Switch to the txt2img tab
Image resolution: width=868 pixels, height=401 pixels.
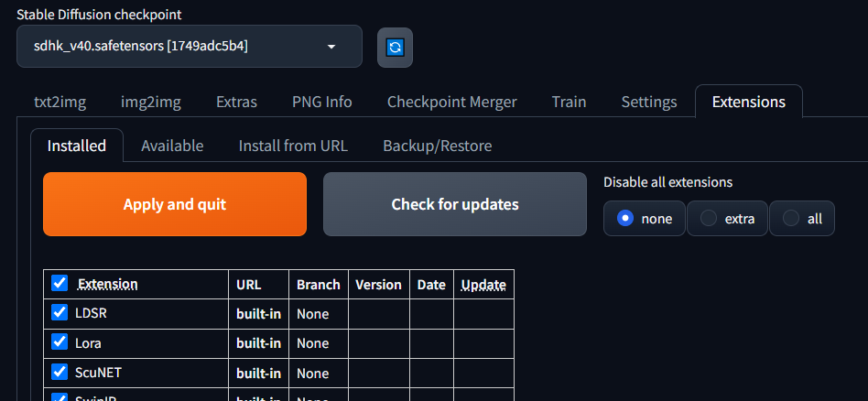[60, 102]
